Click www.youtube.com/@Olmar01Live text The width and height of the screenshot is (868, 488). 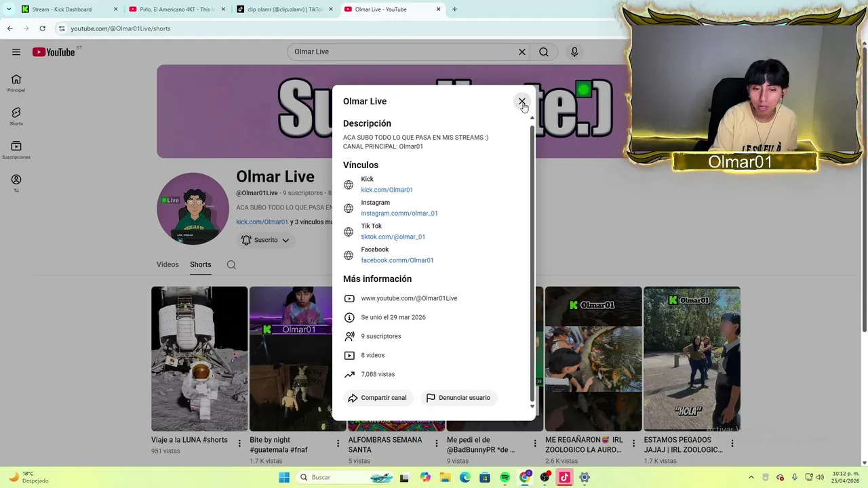tap(409, 298)
